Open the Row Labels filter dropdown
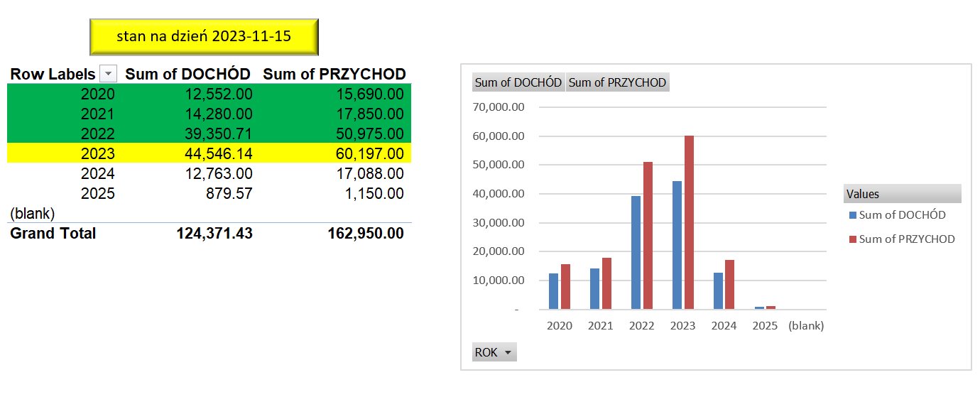Image resolution: width=980 pixels, height=419 pixels. click(x=108, y=74)
